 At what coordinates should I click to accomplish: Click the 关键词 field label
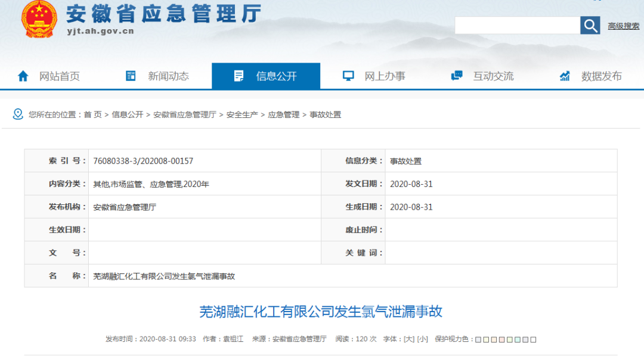(x=364, y=253)
